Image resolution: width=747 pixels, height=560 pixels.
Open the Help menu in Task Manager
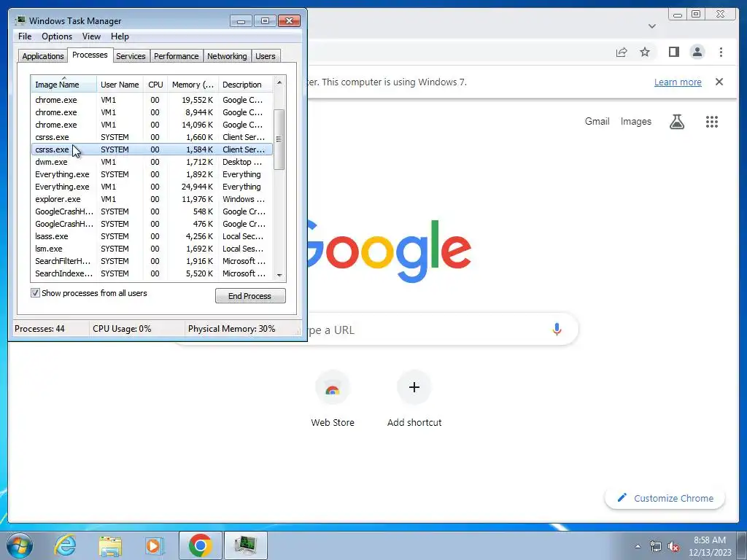(120, 36)
